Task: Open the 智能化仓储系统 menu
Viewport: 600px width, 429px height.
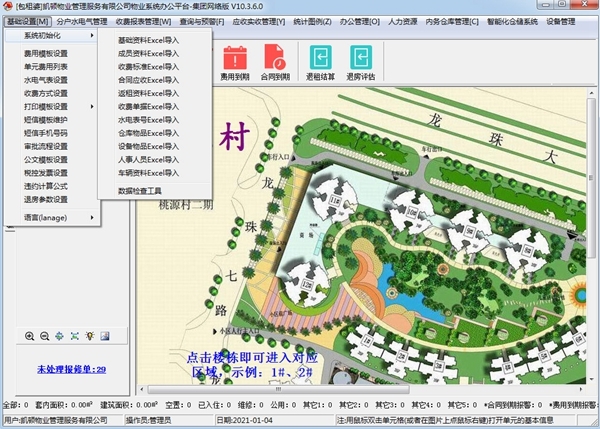Action: 512,21
